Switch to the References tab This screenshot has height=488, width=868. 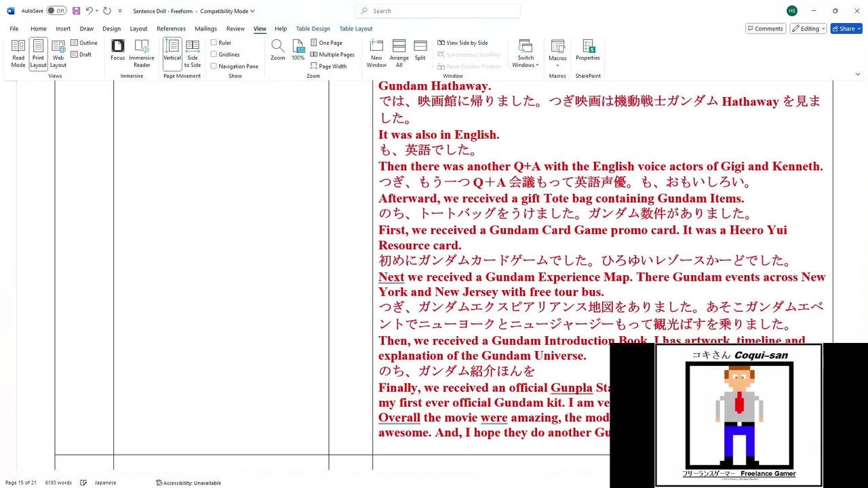(x=171, y=28)
